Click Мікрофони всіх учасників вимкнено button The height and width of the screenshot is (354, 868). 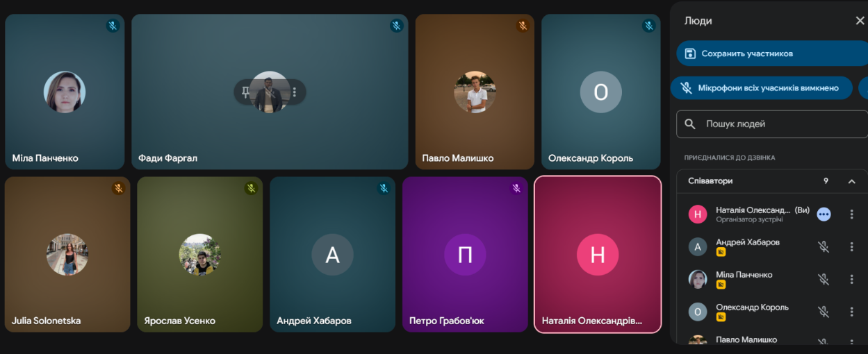point(762,88)
